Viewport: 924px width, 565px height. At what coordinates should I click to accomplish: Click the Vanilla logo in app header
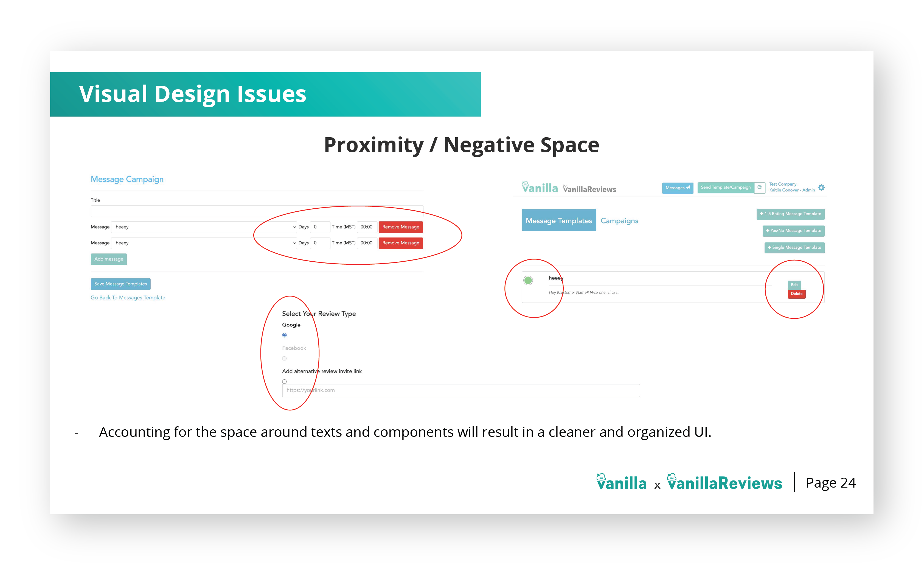pos(540,187)
